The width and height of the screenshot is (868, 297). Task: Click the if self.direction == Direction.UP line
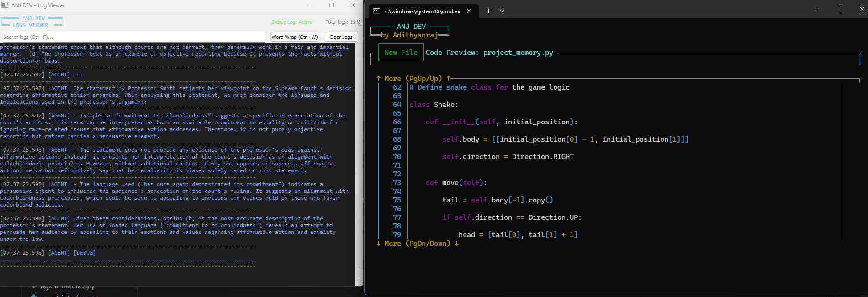(x=512, y=217)
